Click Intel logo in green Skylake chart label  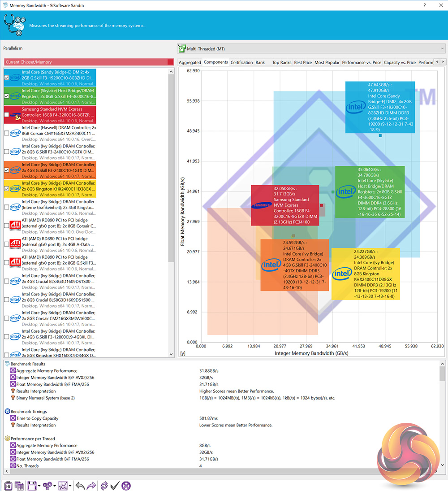(346, 191)
